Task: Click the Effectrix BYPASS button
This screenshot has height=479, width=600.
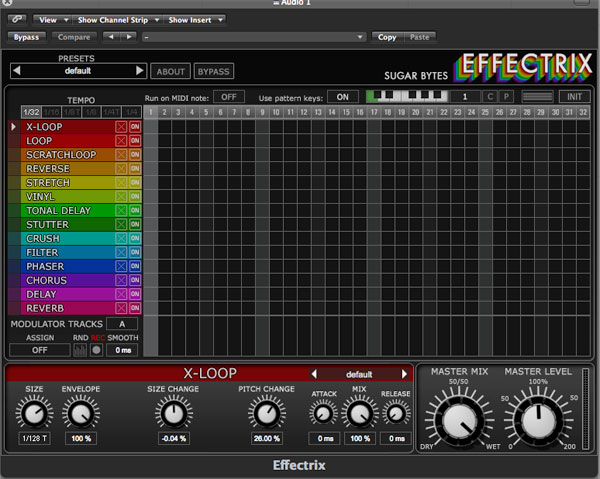Action: [214, 72]
